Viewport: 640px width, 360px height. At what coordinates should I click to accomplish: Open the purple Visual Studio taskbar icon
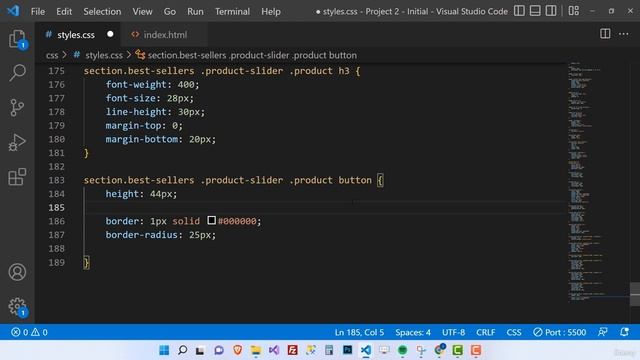coord(274,350)
